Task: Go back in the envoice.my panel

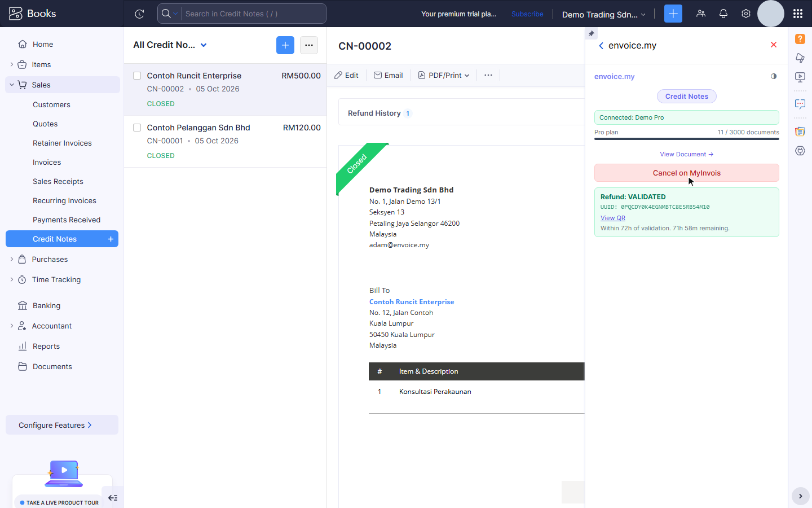Action: pyautogui.click(x=601, y=46)
